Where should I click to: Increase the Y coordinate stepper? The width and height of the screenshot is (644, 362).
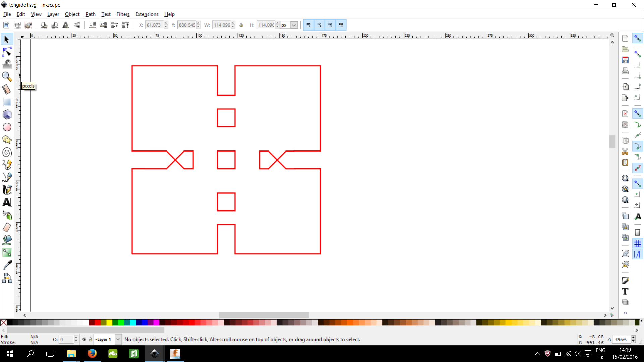click(x=198, y=23)
